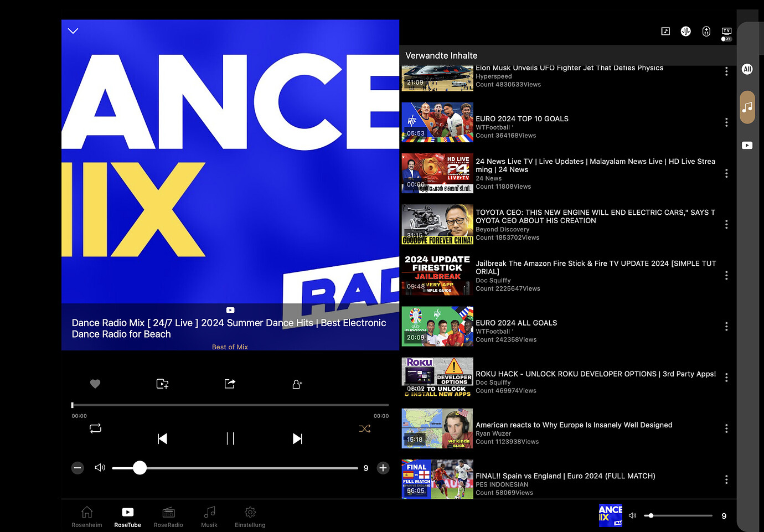The height and width of the screenshot is (532, 764).
Task: Play Spain vs England final thumbnail
Action: (437, 479)
